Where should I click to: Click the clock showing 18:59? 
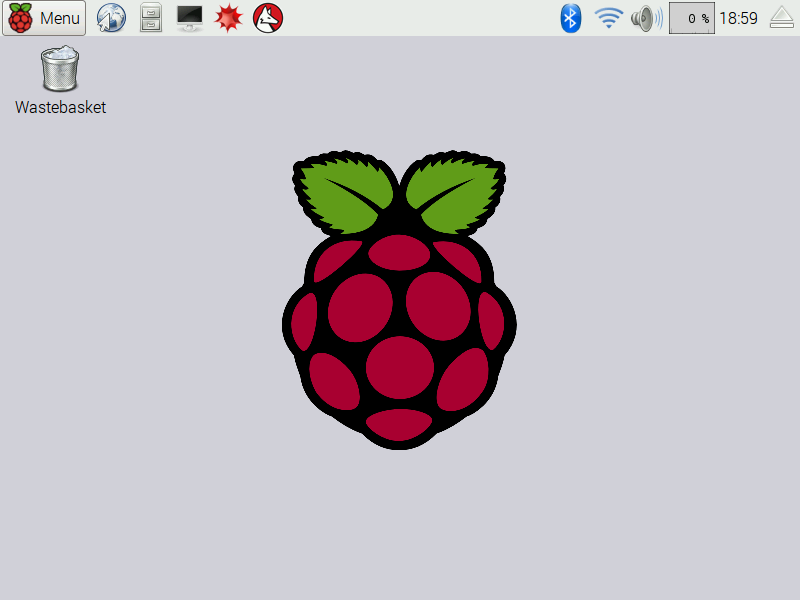pyautogui.click(x=738, y=18)
